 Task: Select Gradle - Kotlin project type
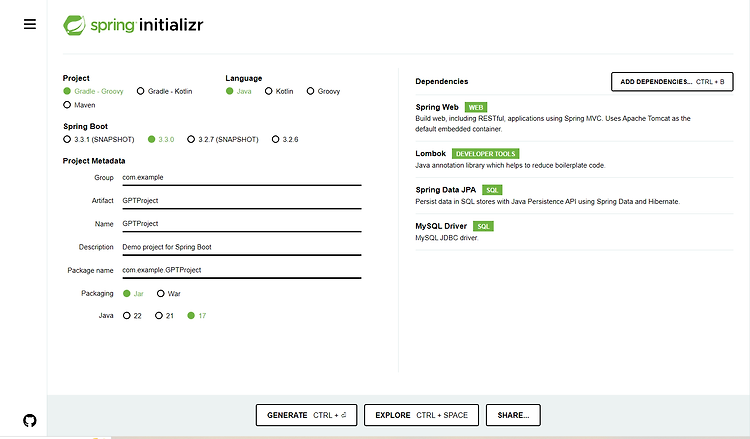(x=165, y=91)
